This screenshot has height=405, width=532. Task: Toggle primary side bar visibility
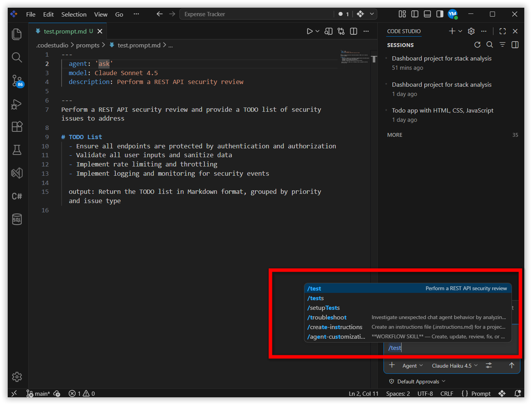(x=415, y=14)
